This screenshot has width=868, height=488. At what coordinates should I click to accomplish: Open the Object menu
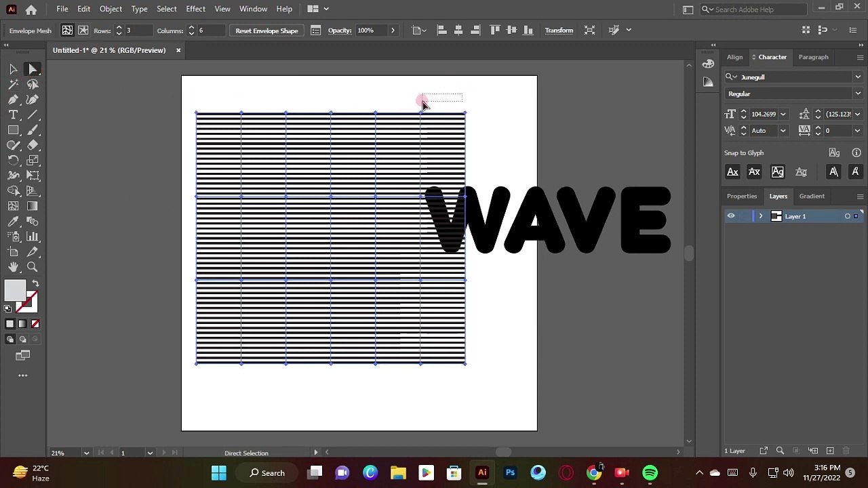(x=111, y=9)
